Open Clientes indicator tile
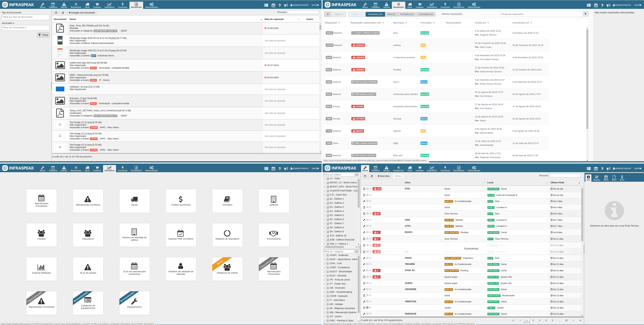644x325 pixels. (x=42, y=235)
